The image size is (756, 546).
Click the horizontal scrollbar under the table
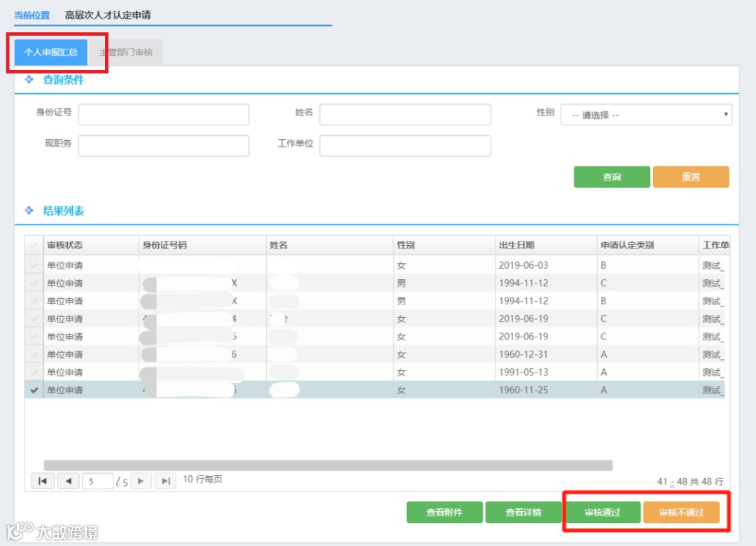[328, 465]
